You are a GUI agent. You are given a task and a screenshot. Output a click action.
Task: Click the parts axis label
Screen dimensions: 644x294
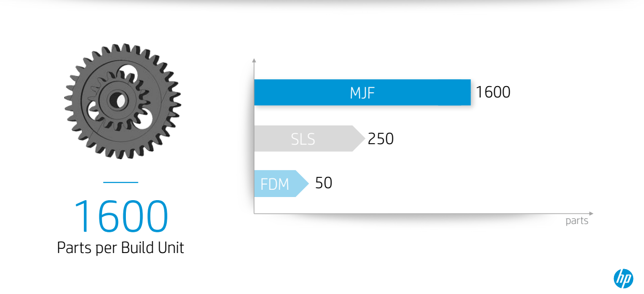coord(577,221)
